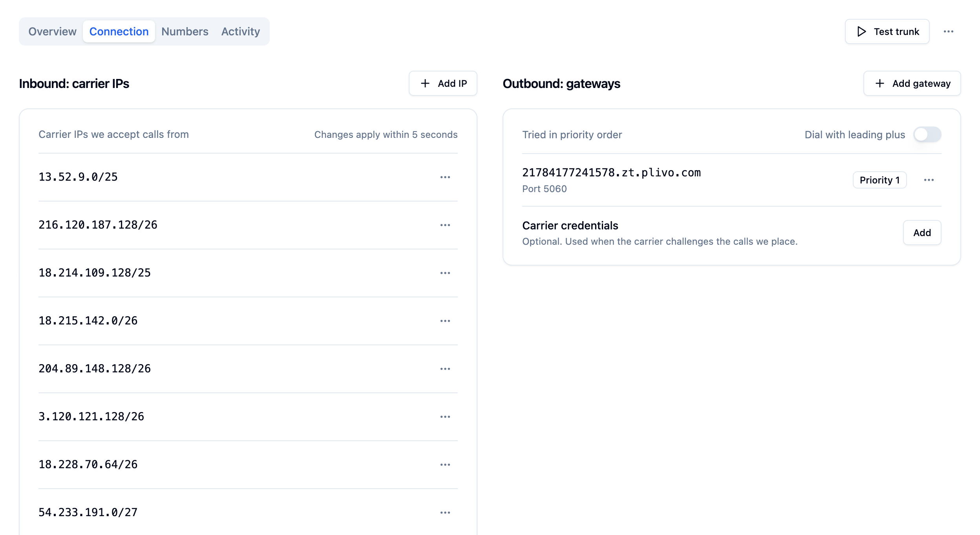Click the Carrier credentials heading
Viewport: 980px width, 535px height.
[570, 225]
